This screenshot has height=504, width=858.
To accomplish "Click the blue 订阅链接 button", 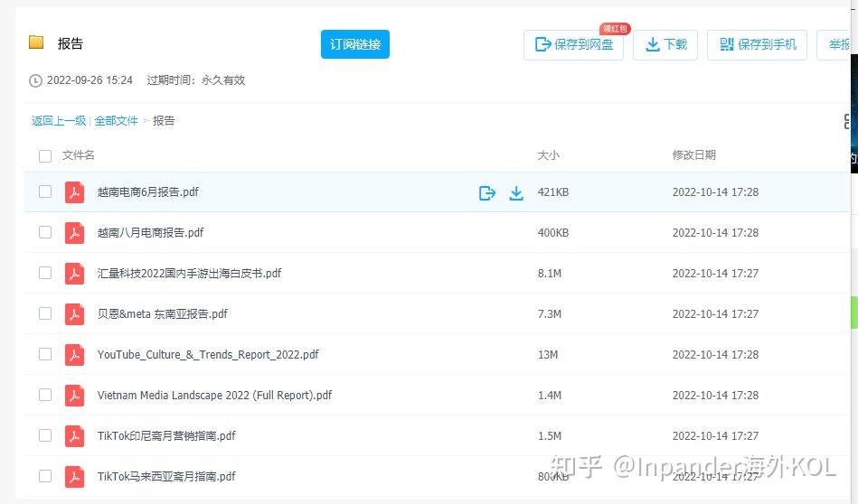I will 355,44.
